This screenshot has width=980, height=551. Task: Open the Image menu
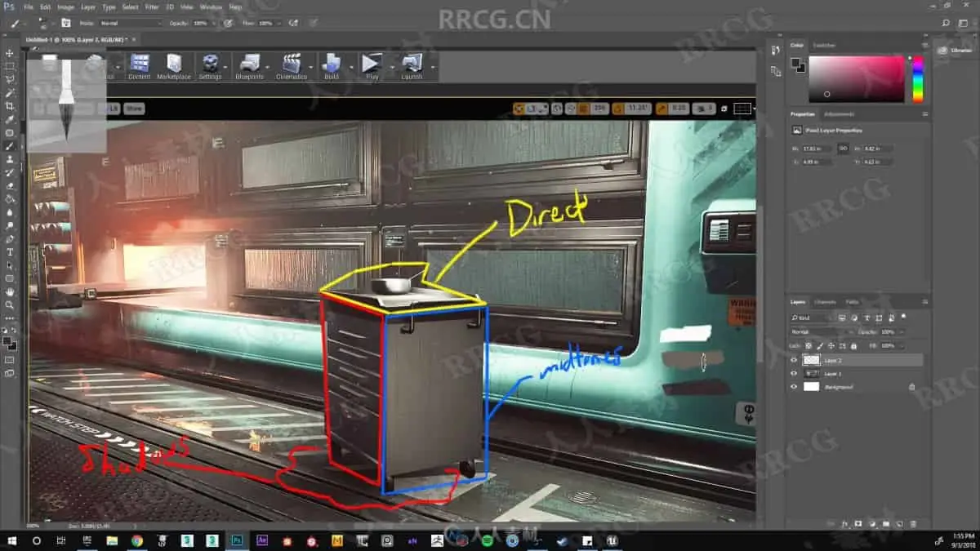coord(66,7)
